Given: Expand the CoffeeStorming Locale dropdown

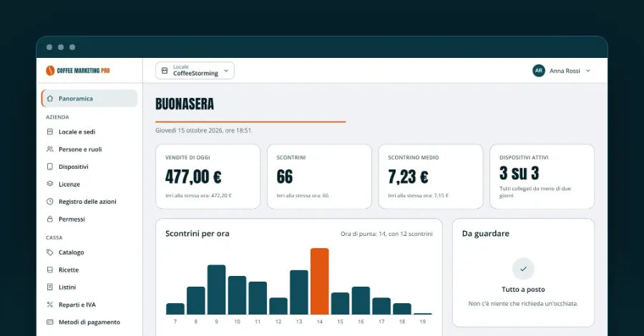Looking at the screenshot, I should [x=195, y=71].
